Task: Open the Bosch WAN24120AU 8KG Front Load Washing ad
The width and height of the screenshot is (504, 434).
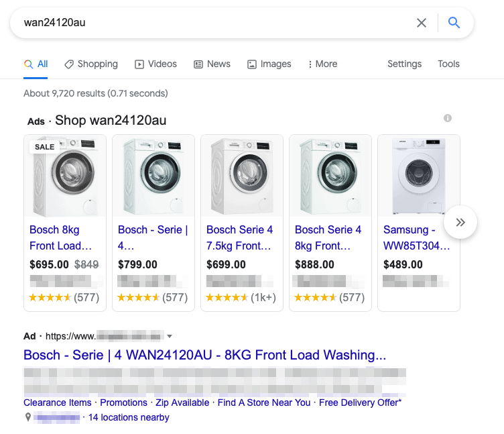Action: click(x=205, y=355)
